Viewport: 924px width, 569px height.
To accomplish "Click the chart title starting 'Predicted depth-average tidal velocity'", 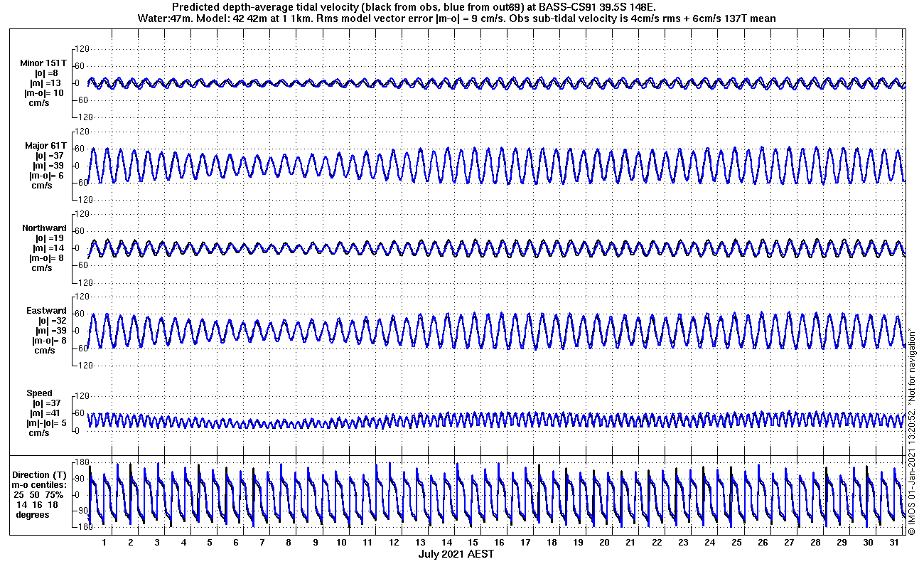I will (x=414, y=8).
